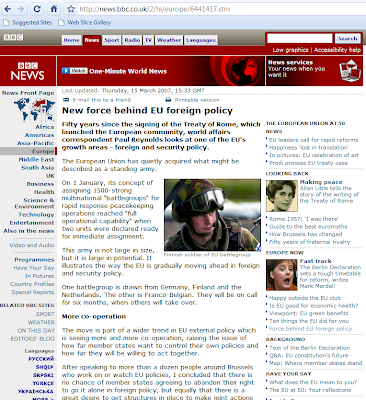
Task: Click the BBC News logo banner
Action: pyautogui.click(x=28, y=71)
